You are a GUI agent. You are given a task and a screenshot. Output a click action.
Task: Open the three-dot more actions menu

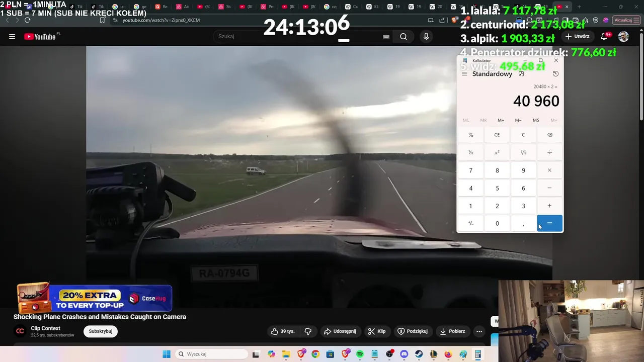pos(479,331)
